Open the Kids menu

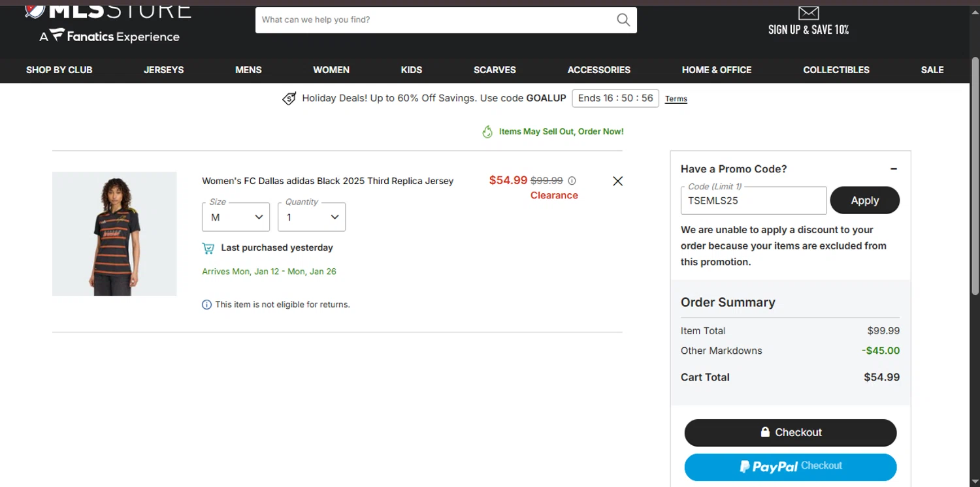click(x=412, y=70)
